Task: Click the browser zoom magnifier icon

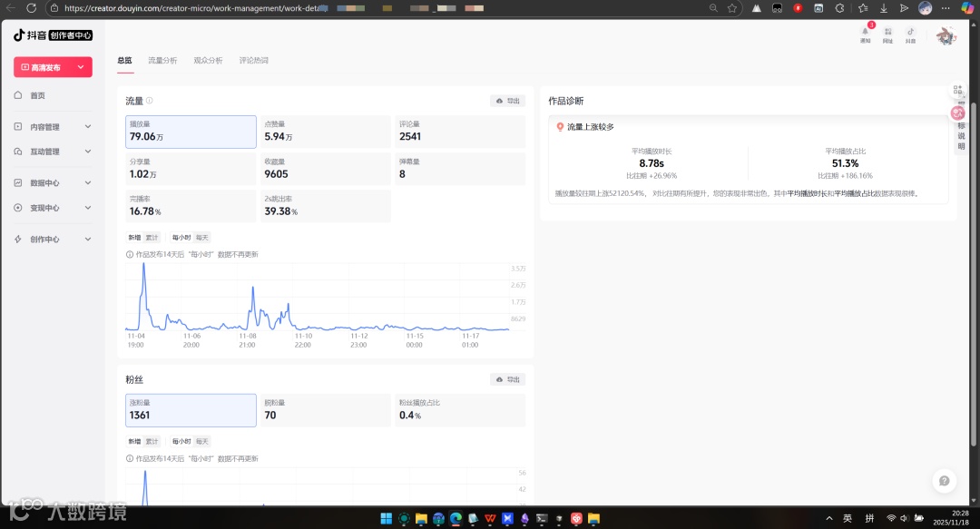Action: click(713, 8)
